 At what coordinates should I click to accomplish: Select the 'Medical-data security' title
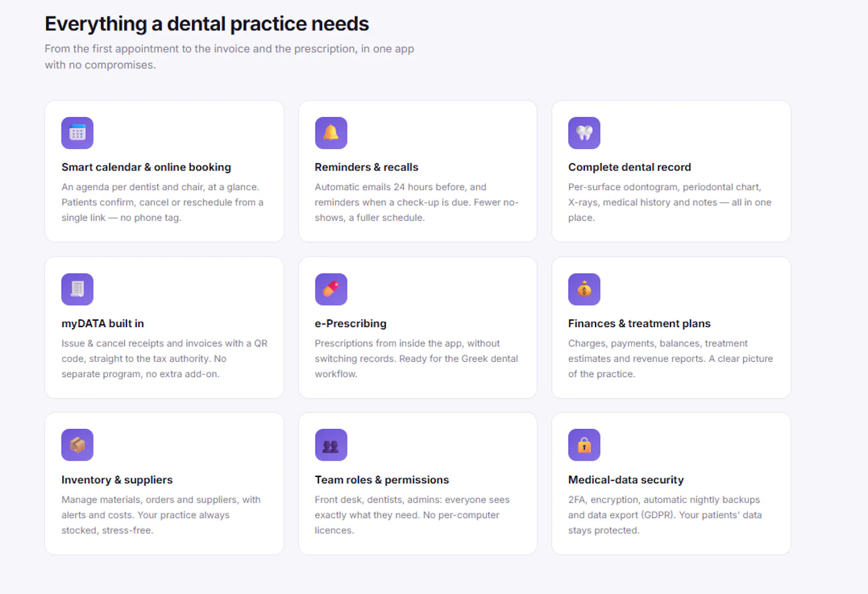pos(626,480)
